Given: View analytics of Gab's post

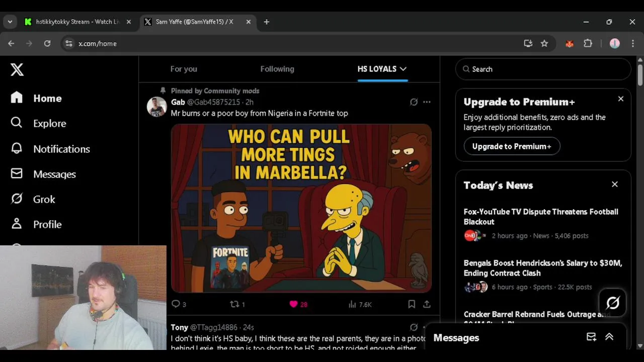Looking at the screenshot, I should pyautogui.click(x=360, y=304).
